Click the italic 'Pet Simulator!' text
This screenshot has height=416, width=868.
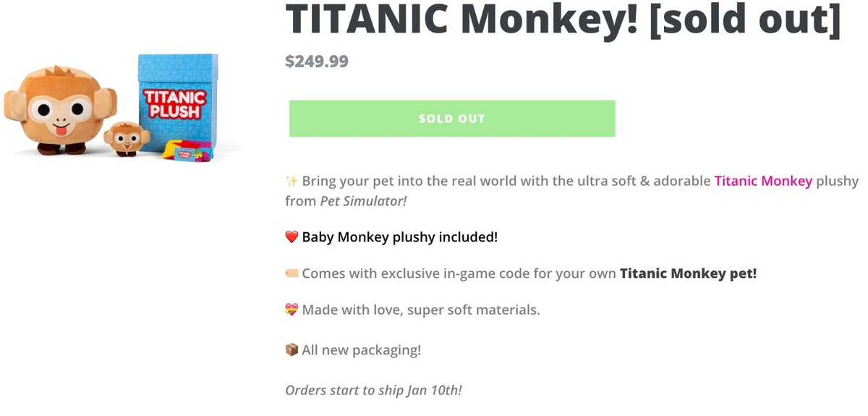[x=364, y=201]
